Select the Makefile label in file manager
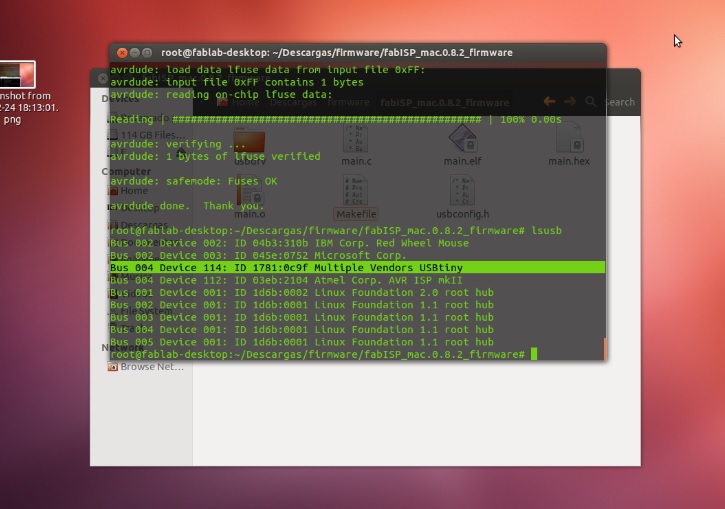The width and height of the screenshot is (725, 509). pos(356,214)
